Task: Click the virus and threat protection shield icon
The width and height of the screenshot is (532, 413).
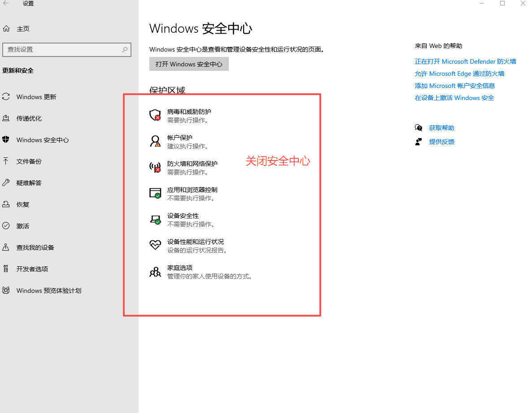Action: 155,115
